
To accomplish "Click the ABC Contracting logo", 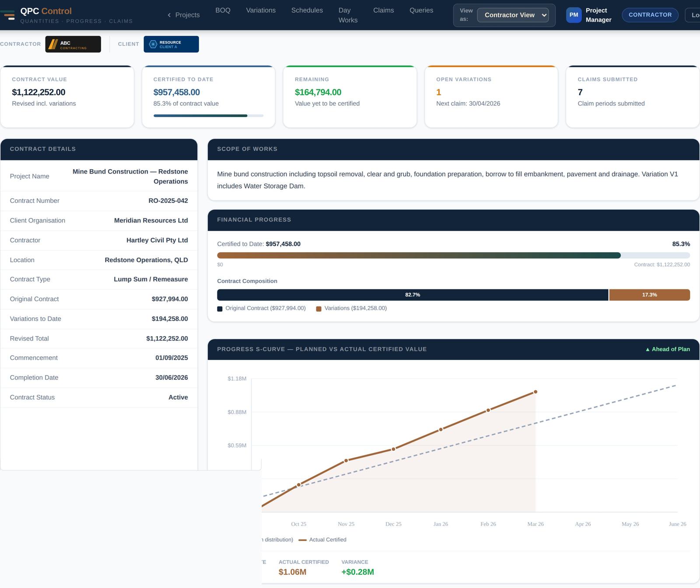I will [73, 44].
